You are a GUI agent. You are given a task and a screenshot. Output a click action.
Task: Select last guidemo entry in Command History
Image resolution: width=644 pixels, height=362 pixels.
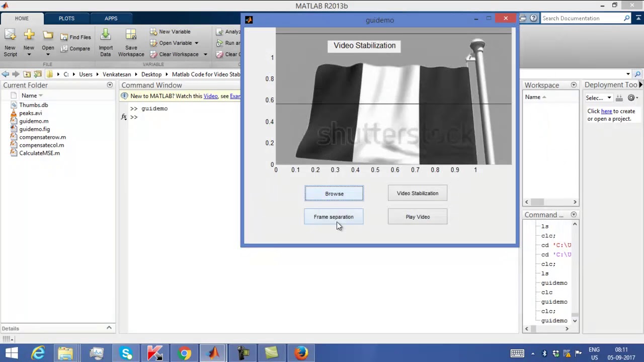(554, 321)
